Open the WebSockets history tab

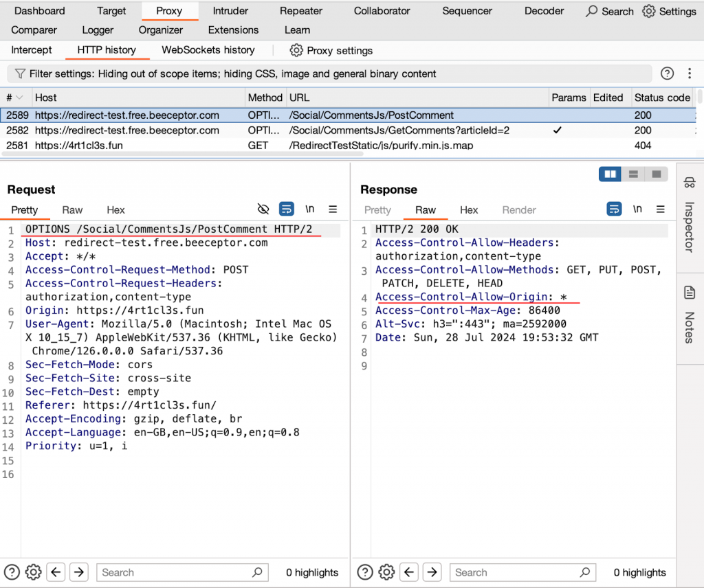pyautogui.click(x=208, y=50)
